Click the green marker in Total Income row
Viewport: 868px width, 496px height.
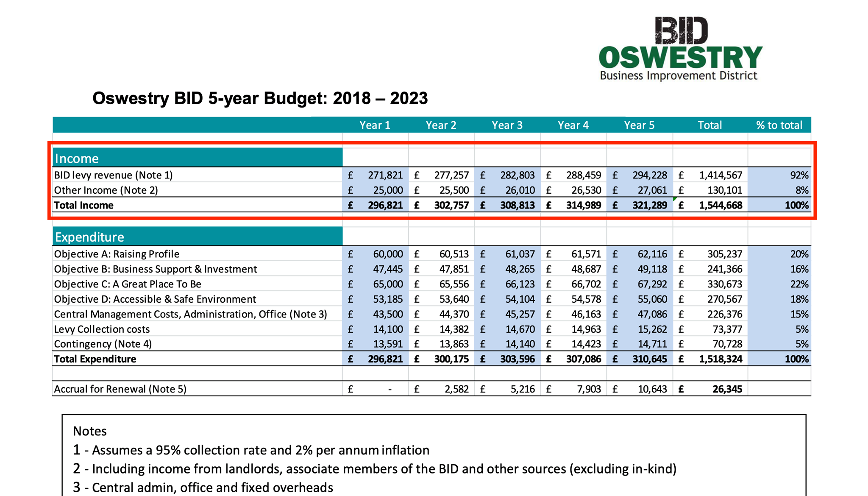pyautogui.click(x=675, y=198)
